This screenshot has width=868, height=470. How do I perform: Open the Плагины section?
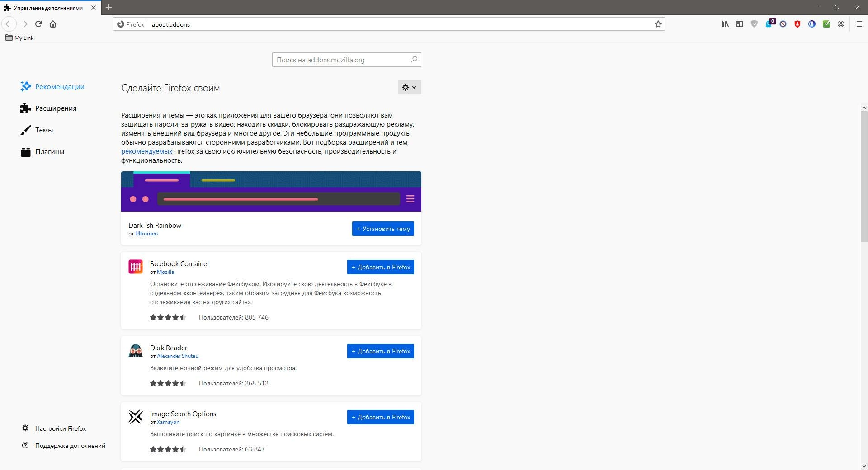pyautogui.click(x=42, y=151)
